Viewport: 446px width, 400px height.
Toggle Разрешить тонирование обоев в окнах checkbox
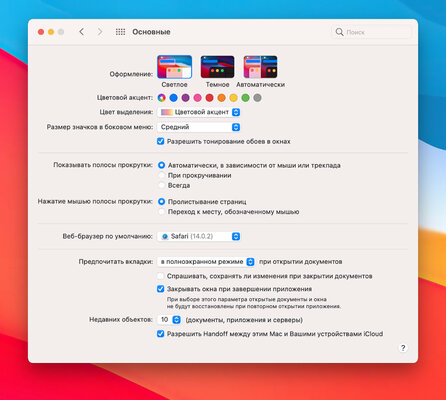click(x=161, y=141)
